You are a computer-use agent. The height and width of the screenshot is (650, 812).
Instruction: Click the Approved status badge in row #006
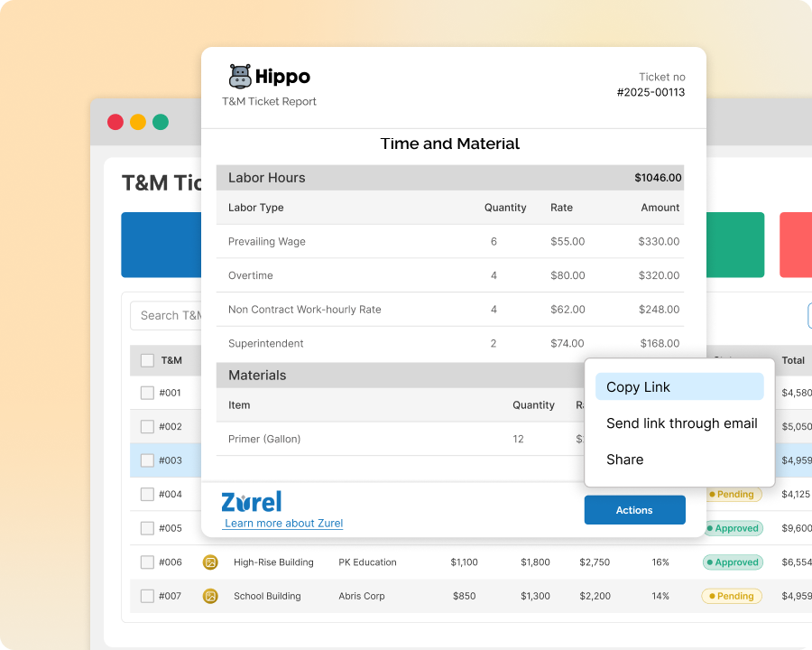pos(733,562)
